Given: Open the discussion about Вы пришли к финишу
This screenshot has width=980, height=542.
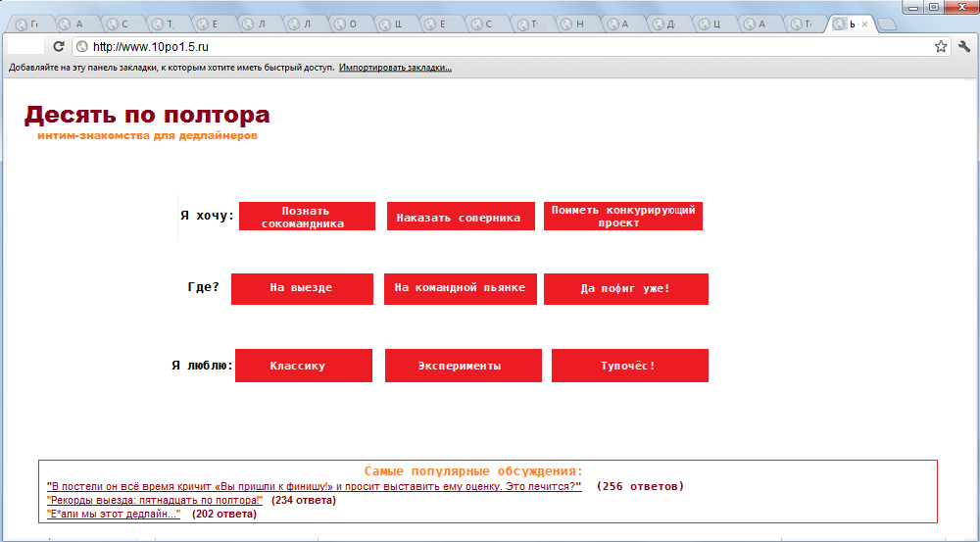Looking at the screenshot, I should (x=315, y=486).
